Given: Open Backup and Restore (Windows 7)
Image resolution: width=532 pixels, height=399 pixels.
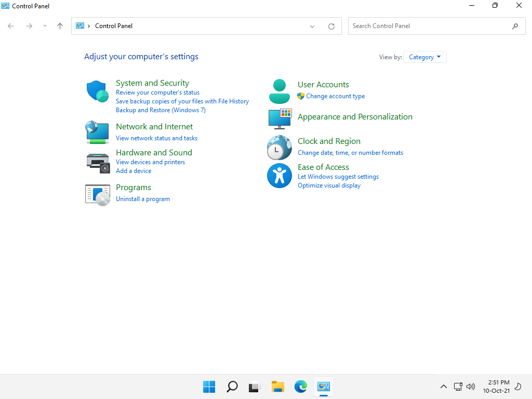Looking at the screenshot, I should (x=161, y=110).
